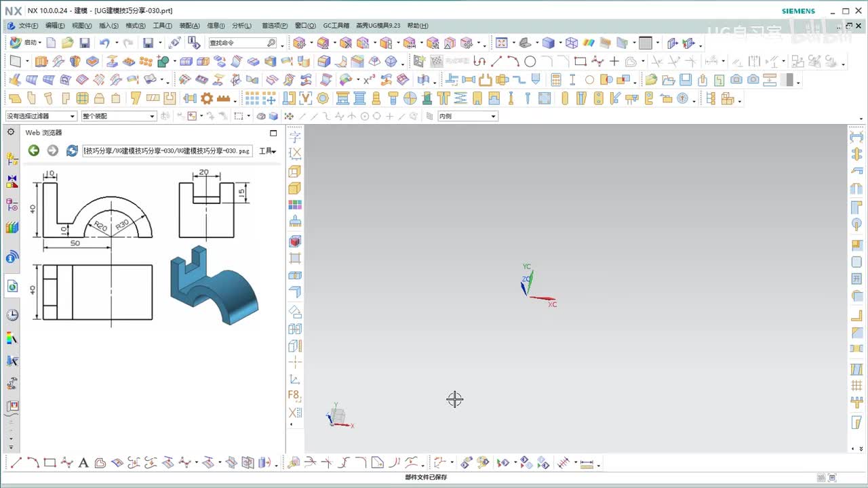Open the History clock tab in resource bar
Viewport: 868px width, 488px height.
pos(12,315)
